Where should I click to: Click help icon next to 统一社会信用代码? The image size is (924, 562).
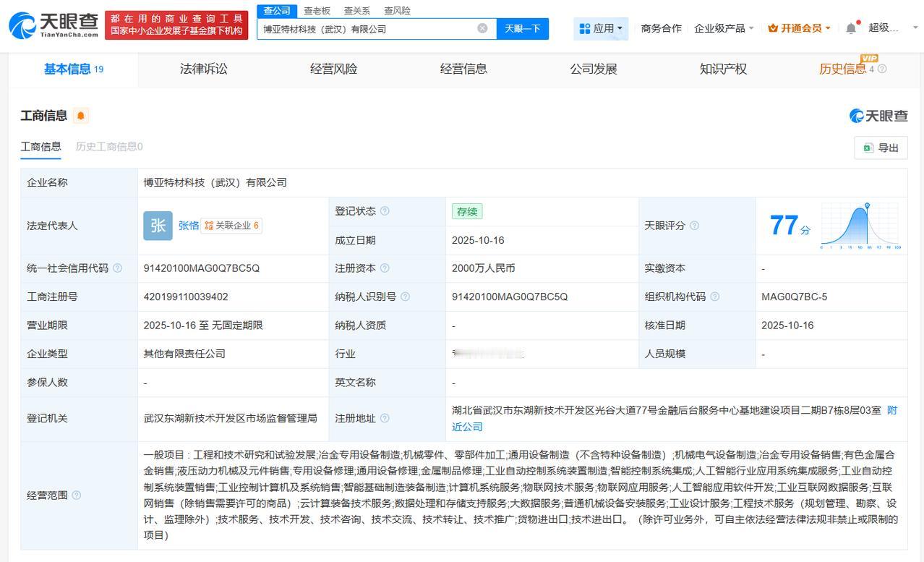[x=118, y=268]
